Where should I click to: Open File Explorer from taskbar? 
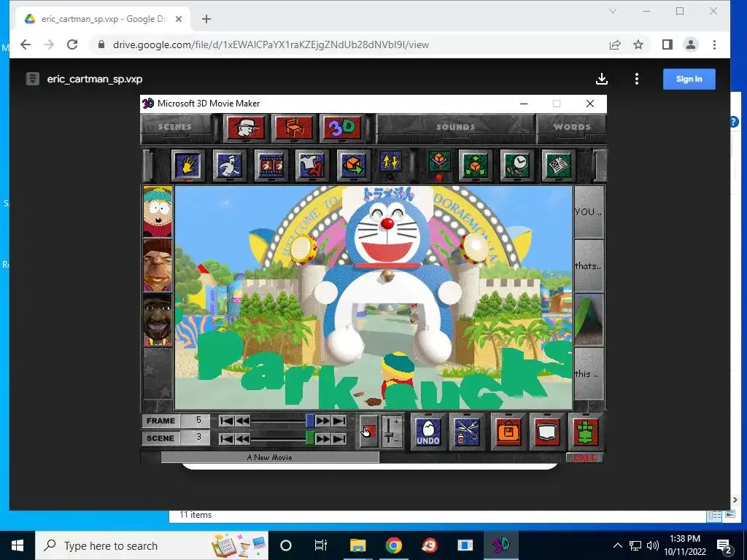(x=357, y=545)
